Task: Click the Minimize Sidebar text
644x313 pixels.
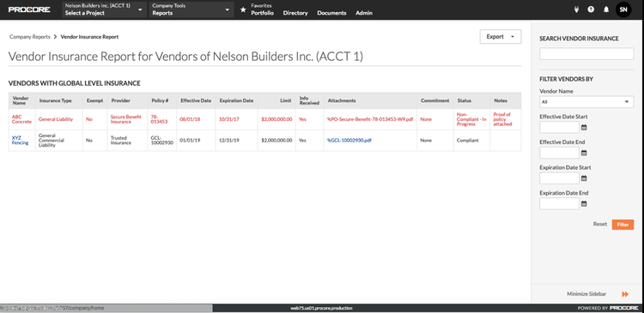Action: (x=586, y=294)
